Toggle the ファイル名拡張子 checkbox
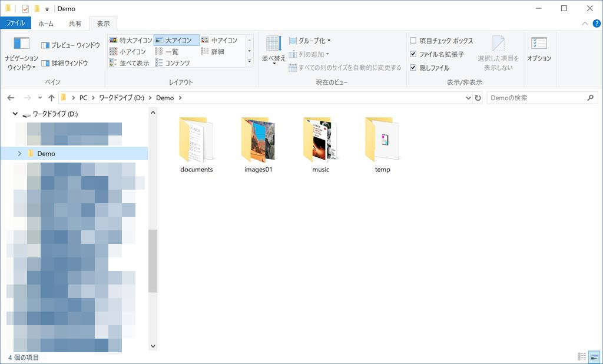This screenshot has height=364, width=603. point(413,54)
